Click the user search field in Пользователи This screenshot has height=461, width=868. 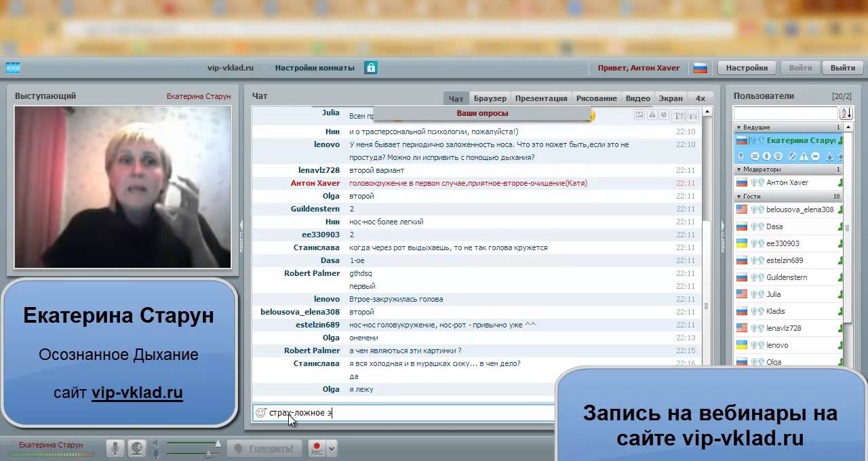coord(786,114)
